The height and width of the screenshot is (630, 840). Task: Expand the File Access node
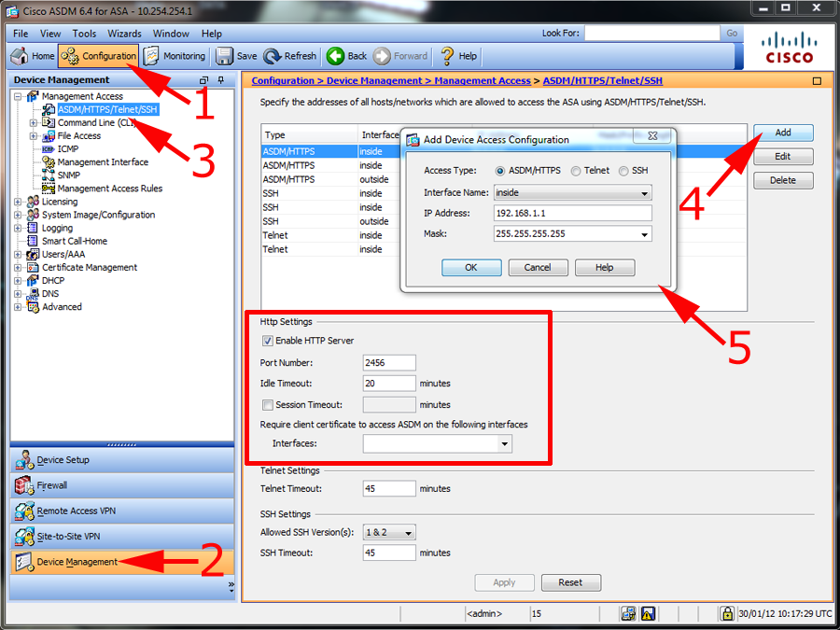[34, 136]
